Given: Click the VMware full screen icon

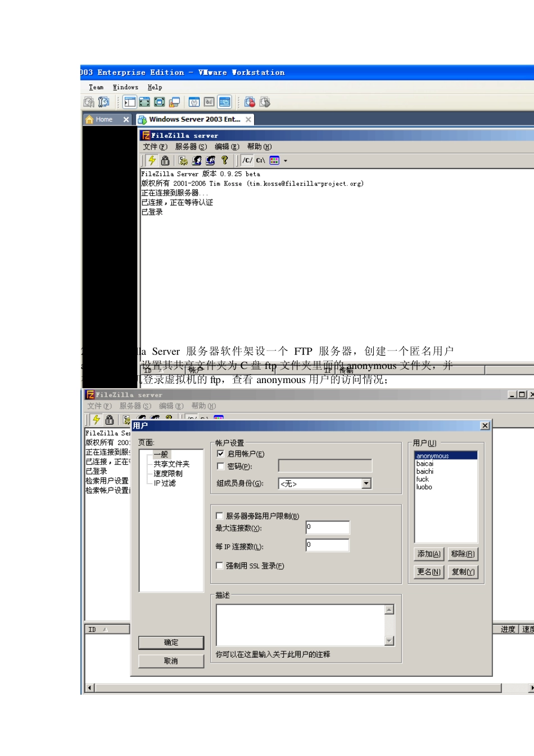Looking at the screenshot, I should tap(144, 102).
